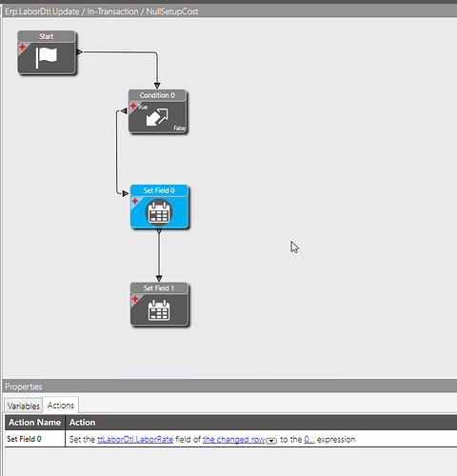
Task: Click the Action Name column header
Action: (35, 423)
